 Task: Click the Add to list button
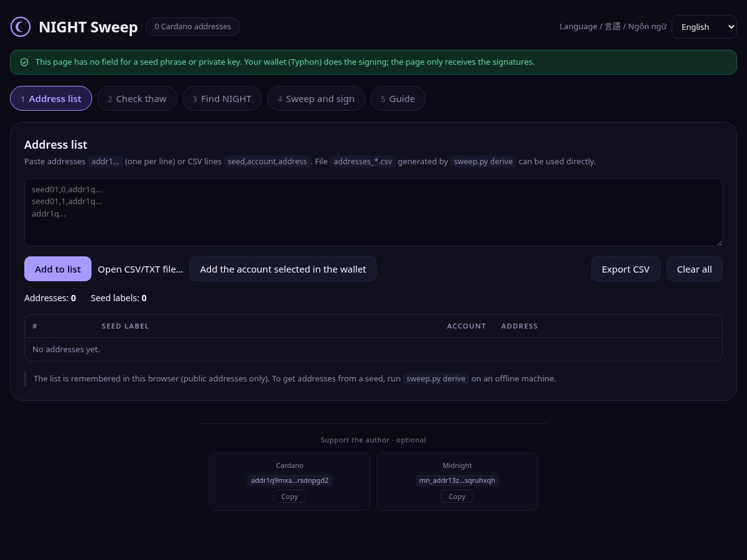58,269
